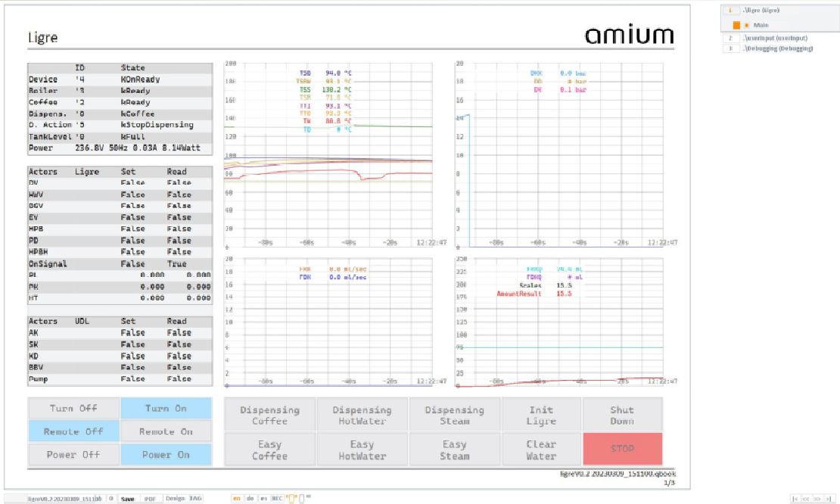Viewport: 840px width, 504px height.
Task: Select the Main page item
Action: 761,25
